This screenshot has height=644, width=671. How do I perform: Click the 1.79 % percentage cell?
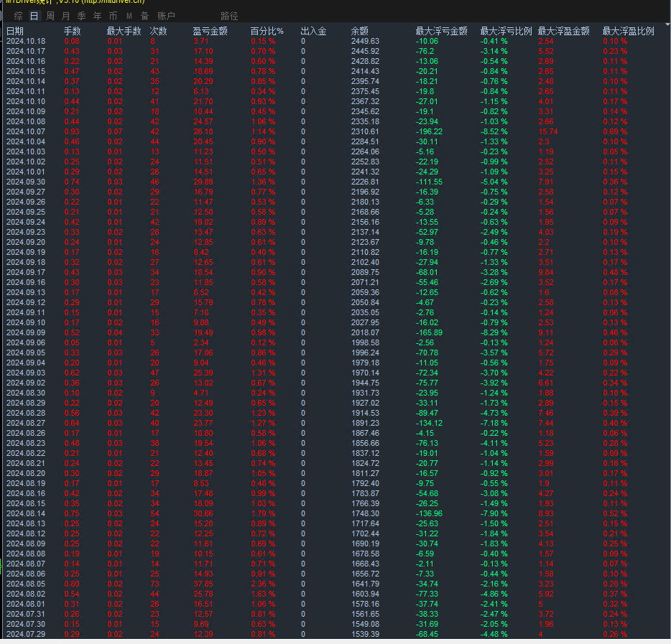(x=263, y=513)
